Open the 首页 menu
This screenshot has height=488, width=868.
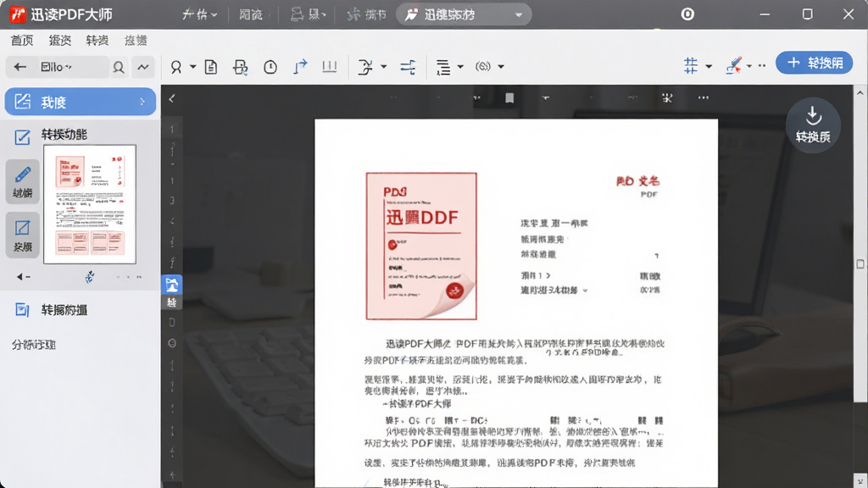(22, 41)
